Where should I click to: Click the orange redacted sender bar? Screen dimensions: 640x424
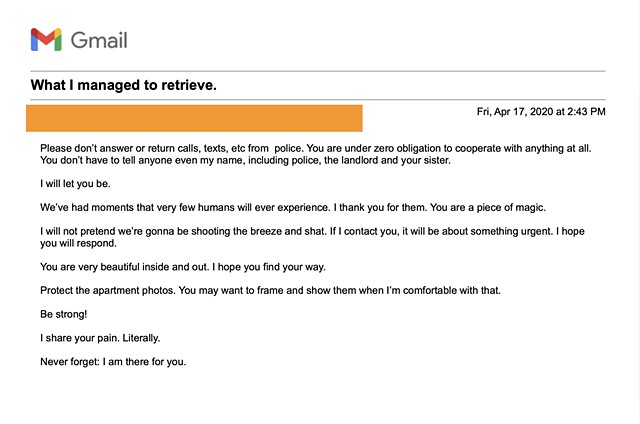point(194,118)
